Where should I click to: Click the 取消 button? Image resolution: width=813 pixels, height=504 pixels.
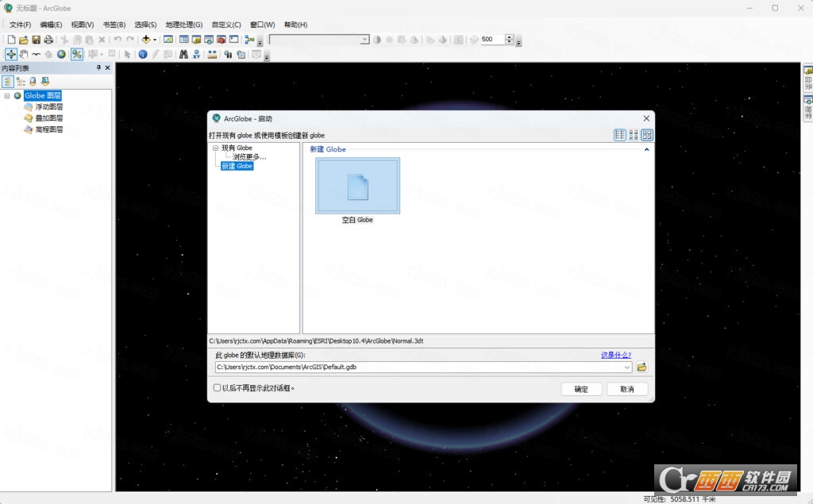pyautogui.click(x=627, y=389)
